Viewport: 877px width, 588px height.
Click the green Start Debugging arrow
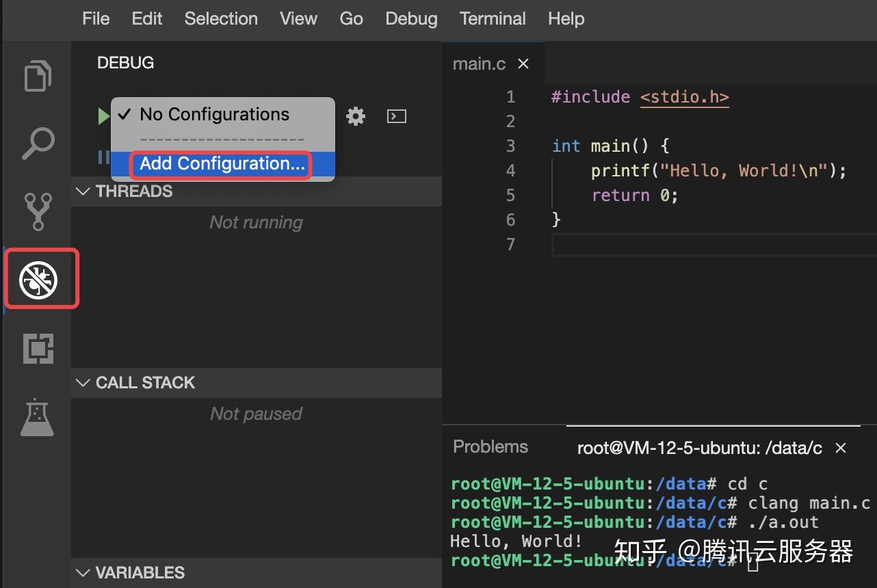click(103, 116)
